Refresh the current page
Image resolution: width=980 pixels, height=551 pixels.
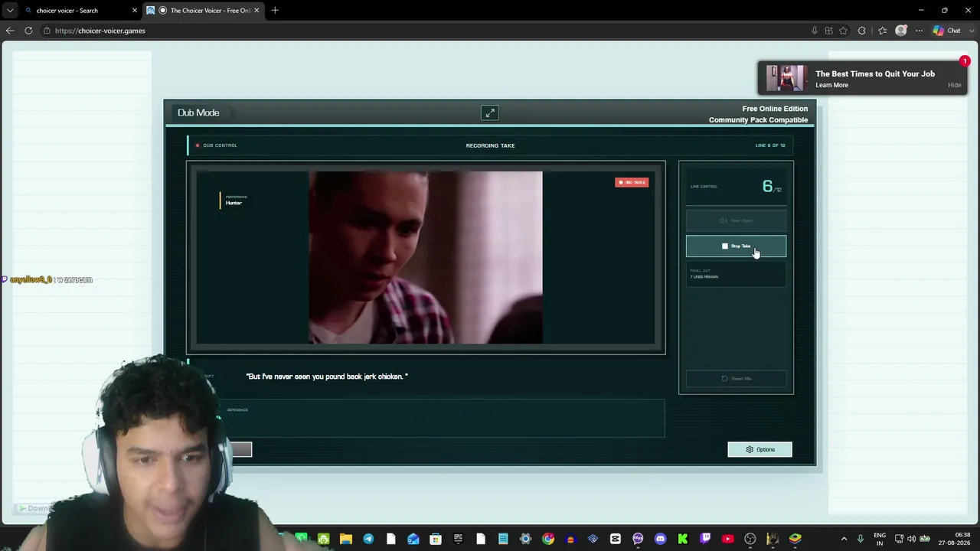[28, 31]
